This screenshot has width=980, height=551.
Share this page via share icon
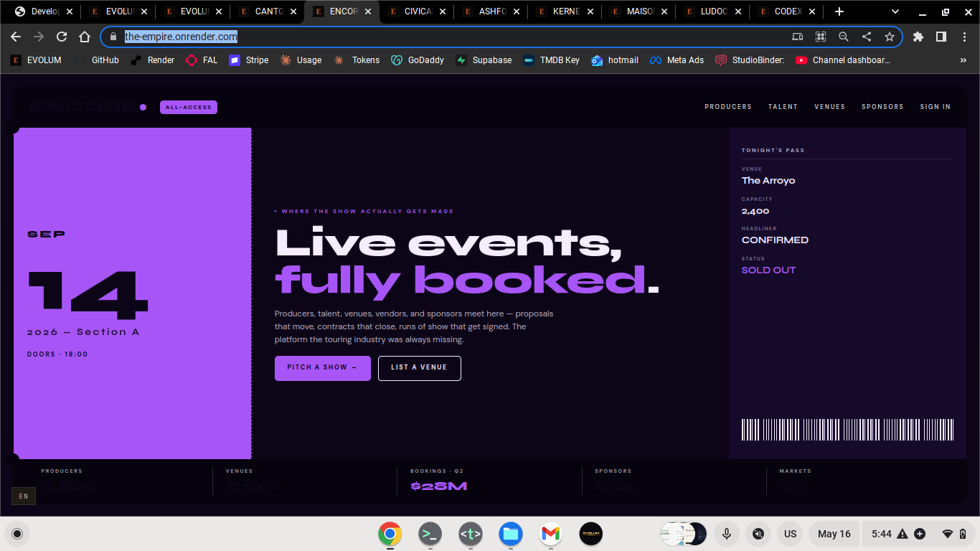[x=867, y=37]
